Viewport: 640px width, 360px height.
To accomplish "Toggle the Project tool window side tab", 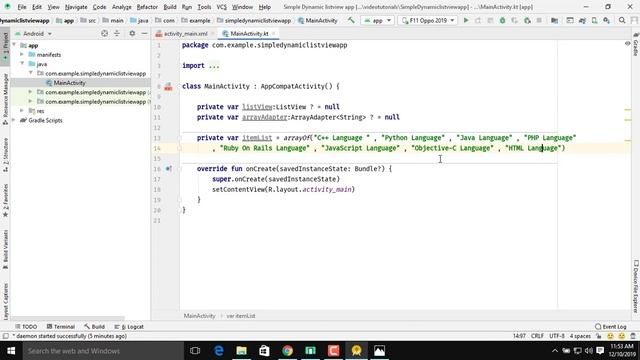I will 5,48.
